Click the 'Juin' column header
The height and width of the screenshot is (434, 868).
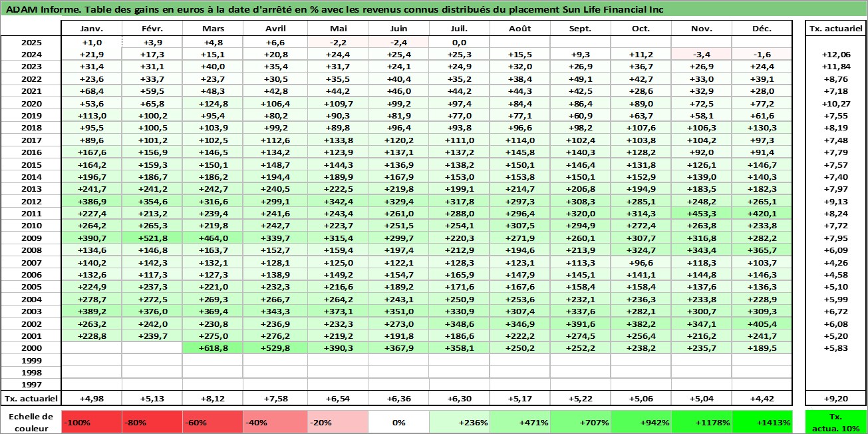pyautogui.click(x=398, y=29)
